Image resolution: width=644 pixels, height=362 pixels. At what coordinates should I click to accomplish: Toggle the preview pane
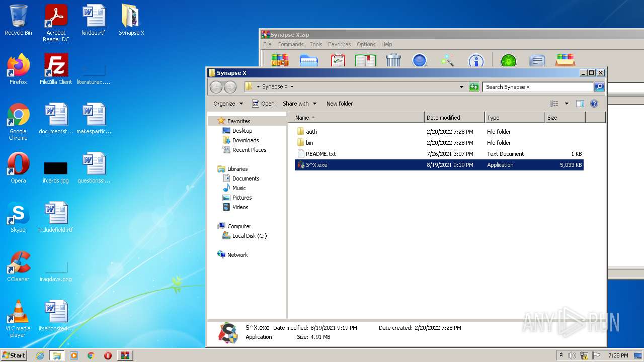click(x=580, y=104)
